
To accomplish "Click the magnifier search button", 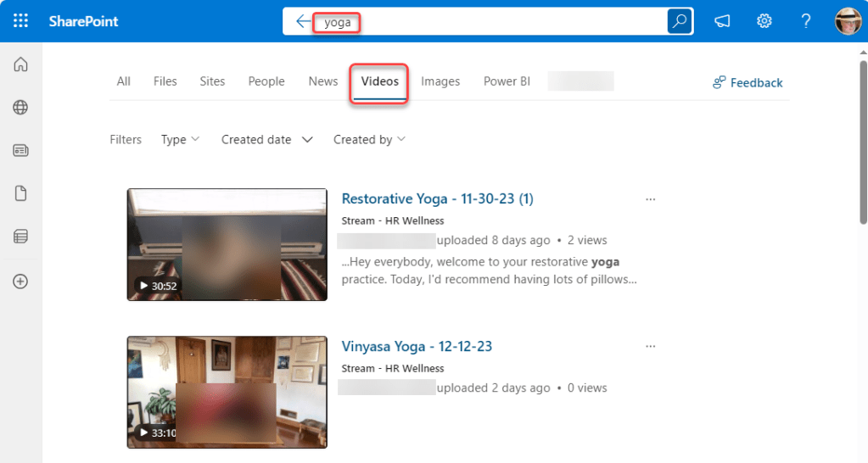I will point(680,22).
